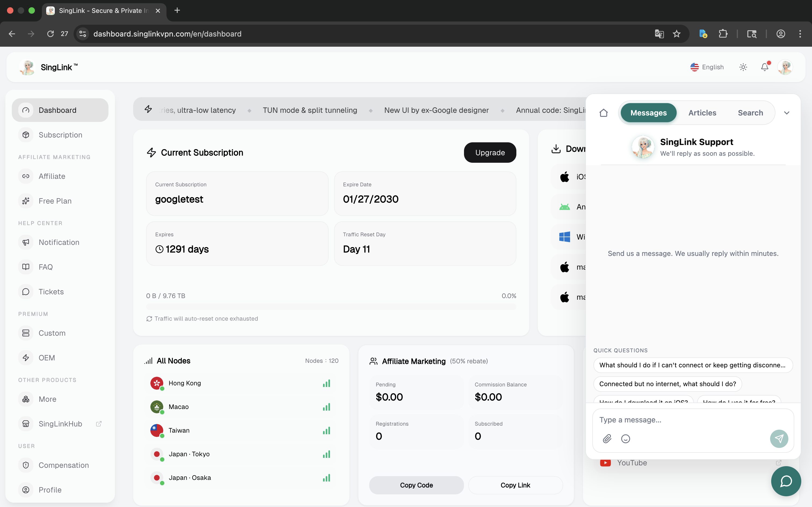Open the notifications bell icon
Screen dimensions: 812x507
[764, 67]
